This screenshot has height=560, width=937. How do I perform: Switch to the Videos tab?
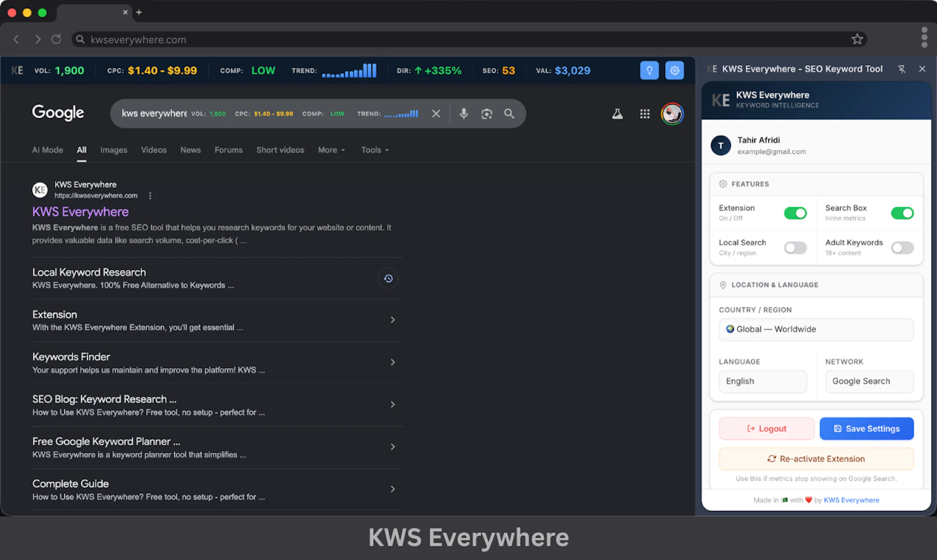pos(153,150)
